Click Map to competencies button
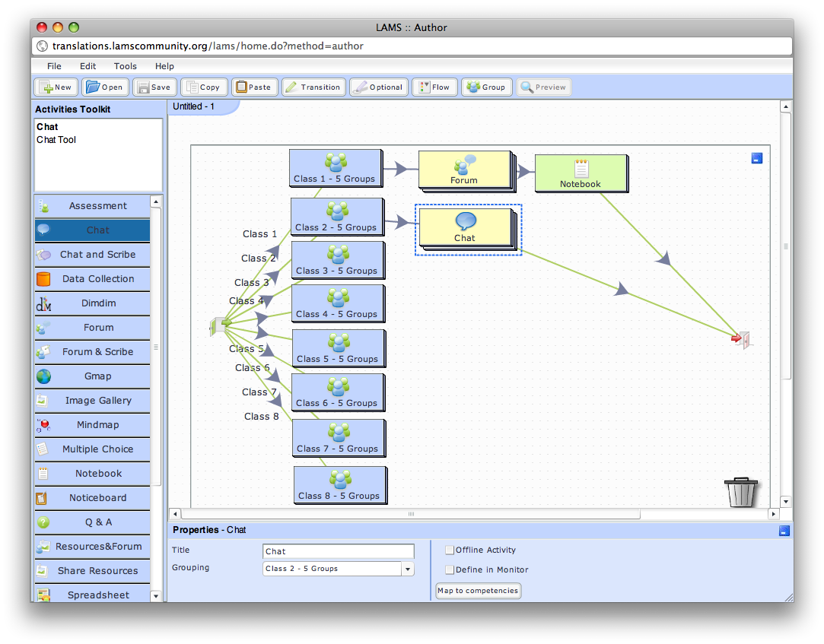824x644 pixels. [x=478, y=591]
